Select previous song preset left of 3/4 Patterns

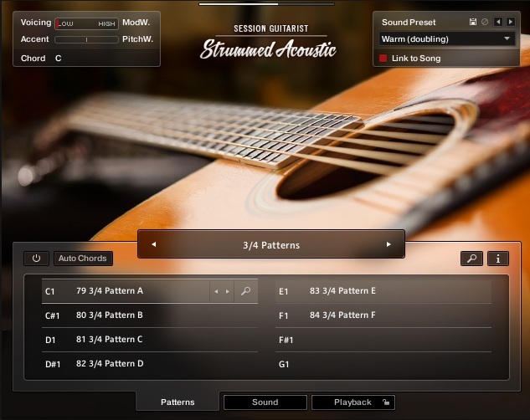pos(154,244)
